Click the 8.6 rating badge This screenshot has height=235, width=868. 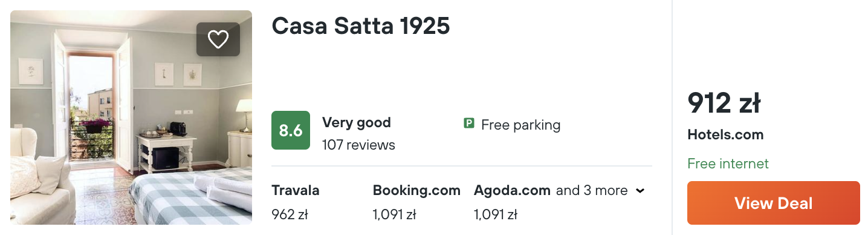click(291, 130)
